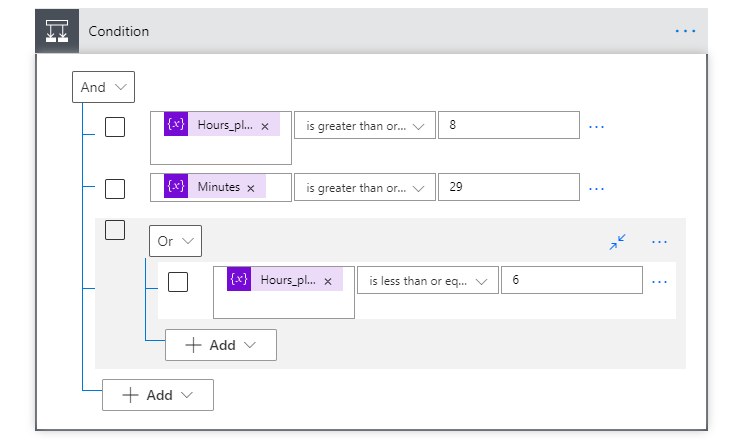Click the variable icon on the Minutes token
The height and width of the screenshot is (441, 733).
[176, 186]
